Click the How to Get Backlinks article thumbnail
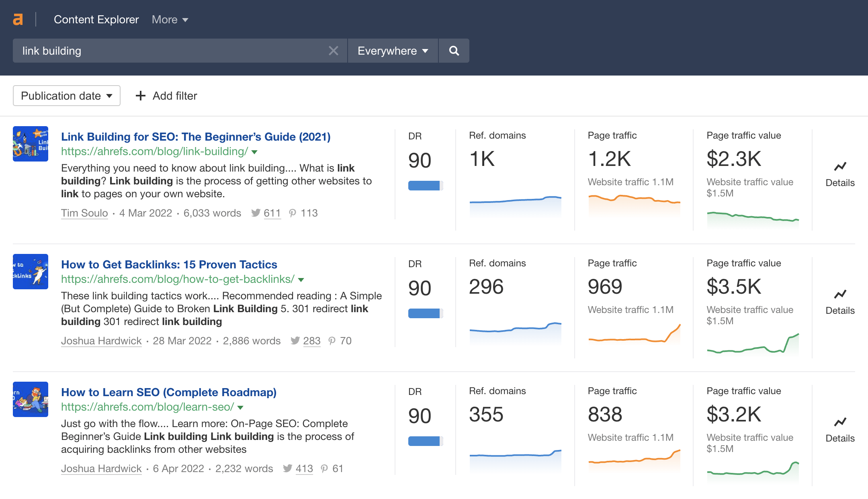868x499 pixels. [x=30, y=272]
